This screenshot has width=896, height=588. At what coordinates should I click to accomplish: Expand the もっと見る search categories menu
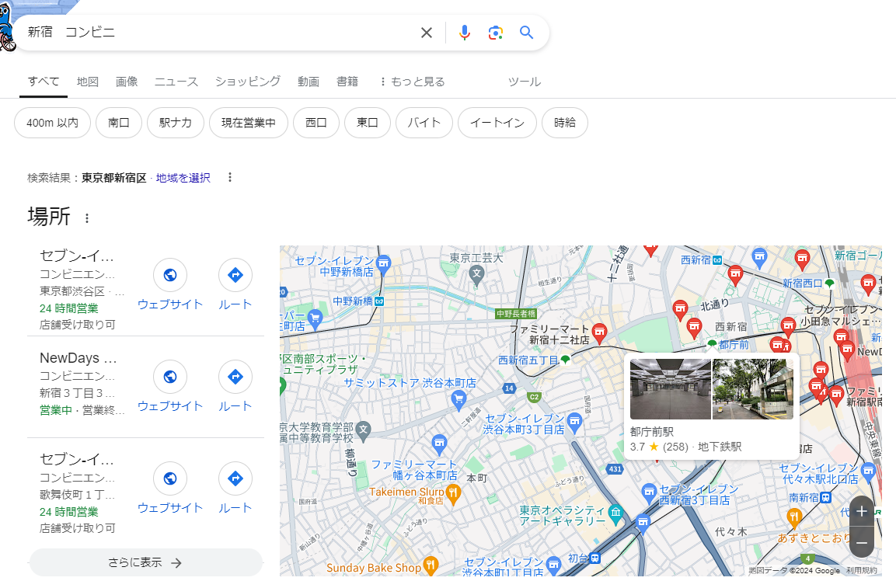[412, 82]
